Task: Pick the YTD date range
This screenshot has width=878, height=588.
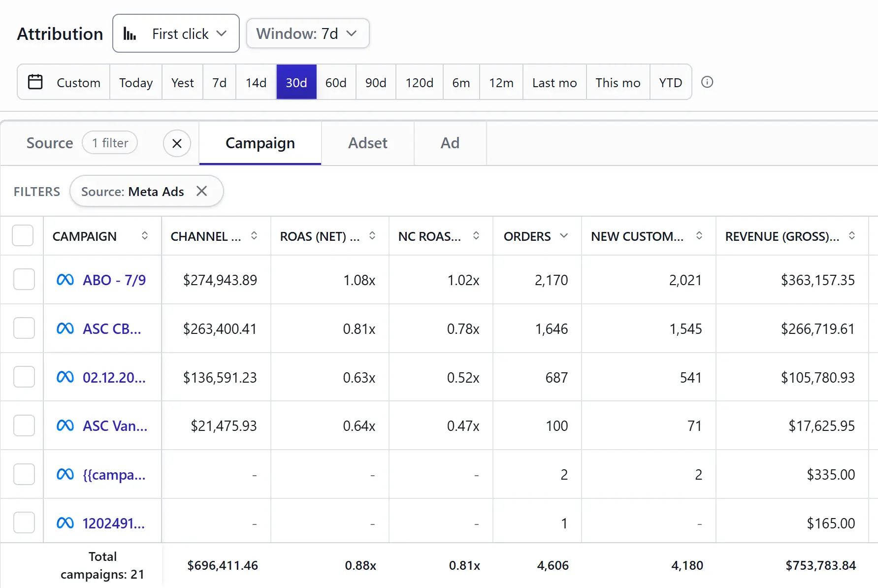Action: click(x=671, y=82)
